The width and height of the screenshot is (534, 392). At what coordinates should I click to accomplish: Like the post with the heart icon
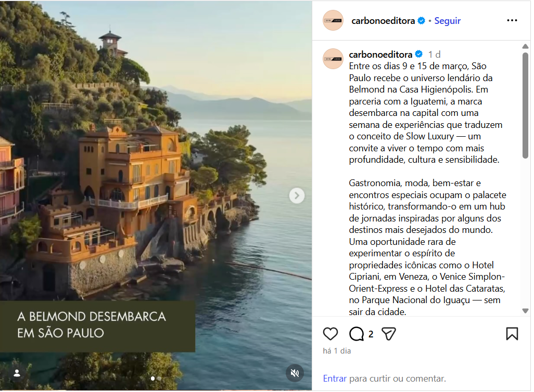coord(330,334)
